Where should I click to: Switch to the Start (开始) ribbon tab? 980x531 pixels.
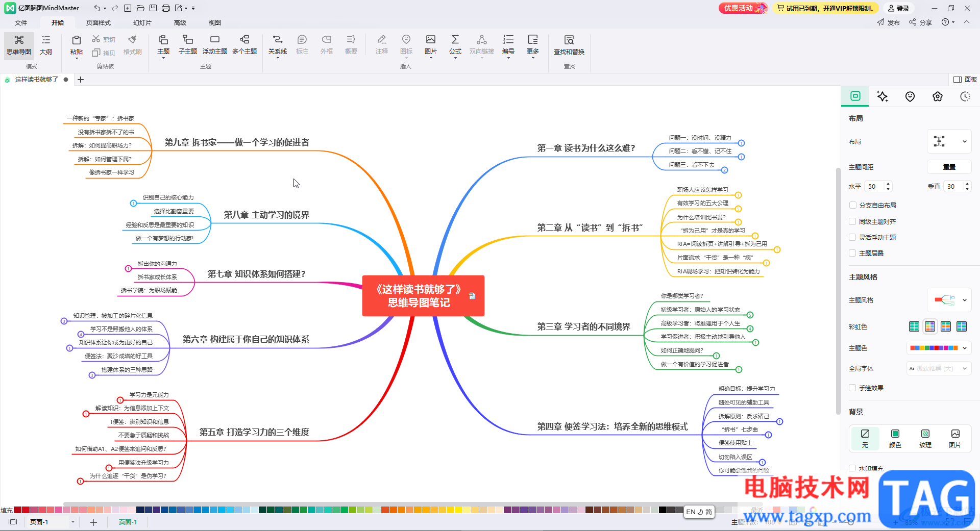(58, 22)
